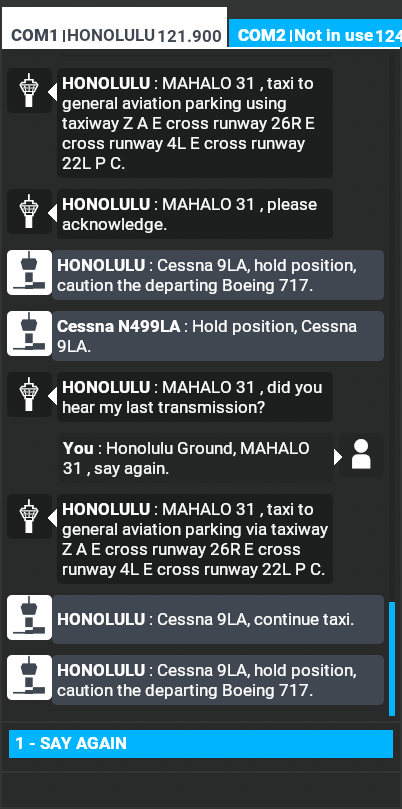Select the '1 - SAY AGAIN' option
This screenshot has width=402, height=809.
201,743
